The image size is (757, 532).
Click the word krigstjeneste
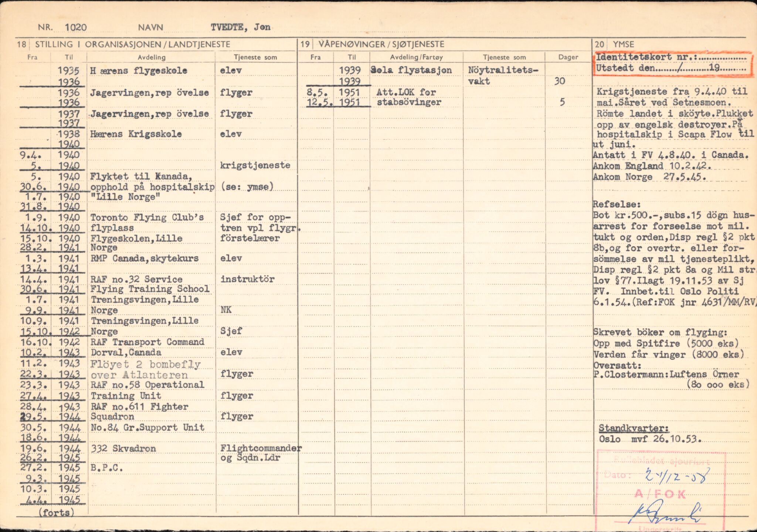pyautogui.click(x=255, y=165)
